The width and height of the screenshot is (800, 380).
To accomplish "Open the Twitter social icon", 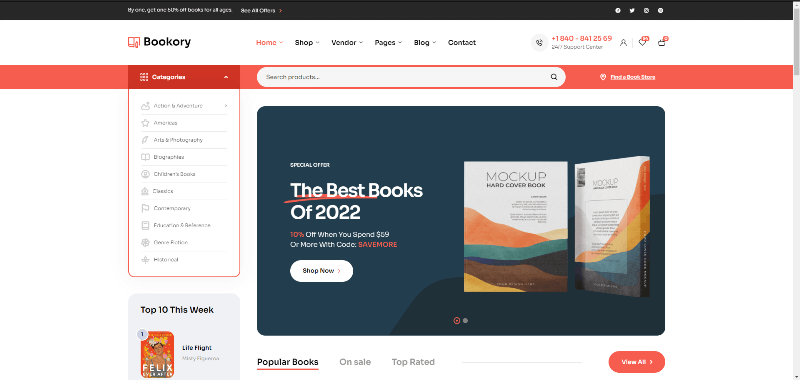I will pyautogui.click(x=632, y=10).
